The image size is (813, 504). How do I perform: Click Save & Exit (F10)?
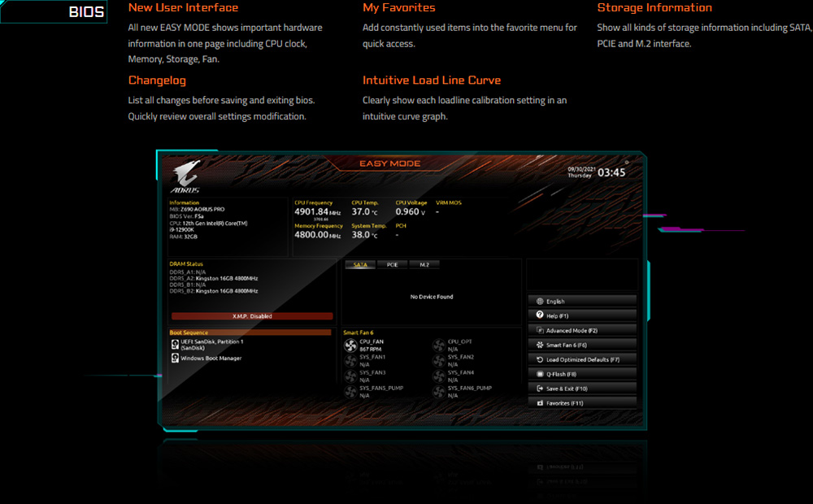(x=582, y=389)
